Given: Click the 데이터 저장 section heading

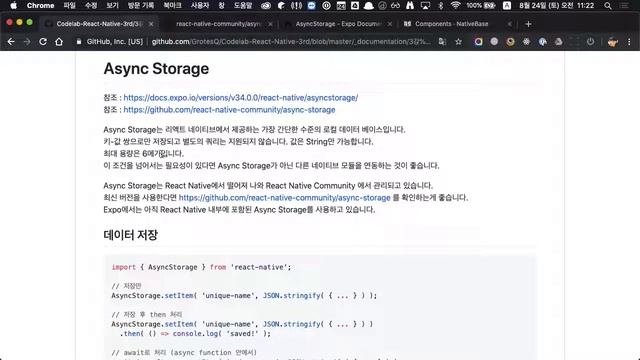Looking at the screenshot, I should tap(131, 235).
